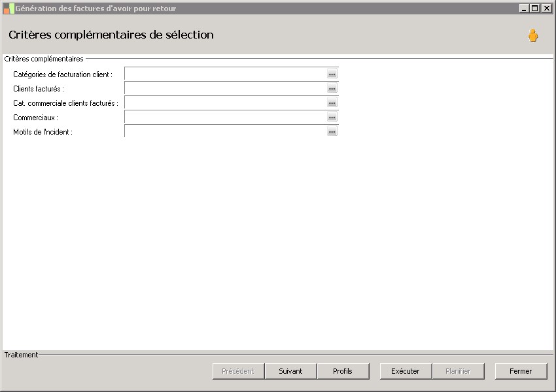
Task: Click the orange user profile icon
Action: [x=533, y=36]
